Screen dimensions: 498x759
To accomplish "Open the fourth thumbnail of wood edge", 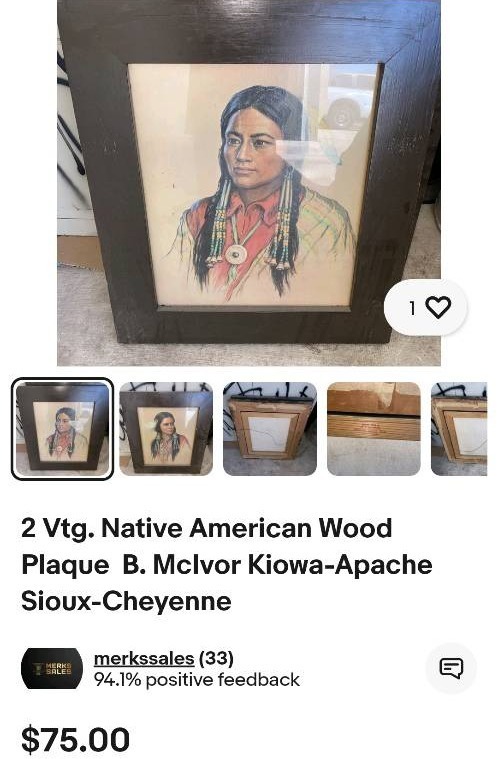I will [x=374, y=429].
